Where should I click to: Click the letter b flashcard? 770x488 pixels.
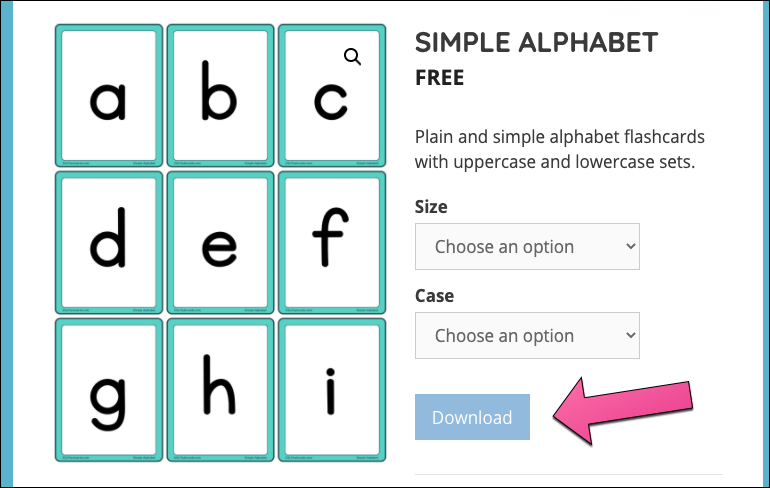pos(220,96)
